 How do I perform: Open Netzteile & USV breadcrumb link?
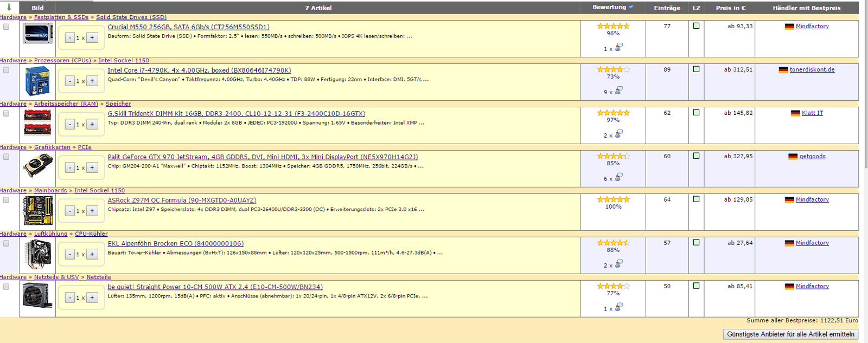pos(56,277)
